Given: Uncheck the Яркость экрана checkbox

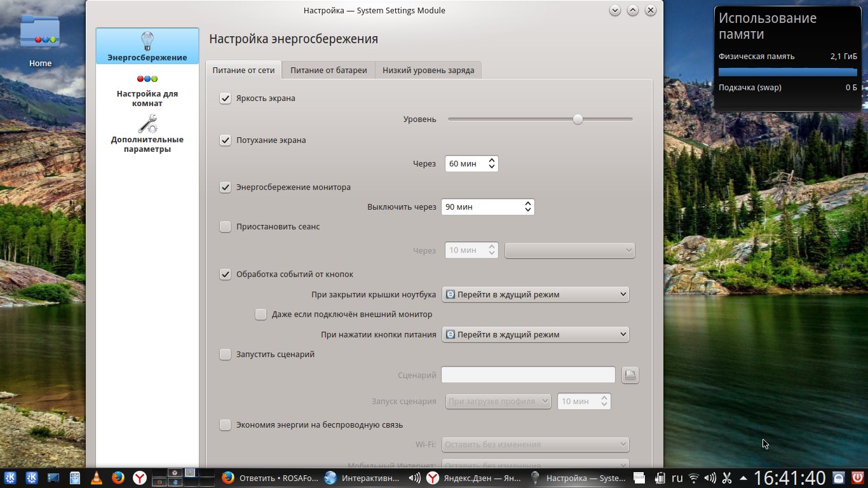Looking at the screenshot, I should pyautogui.click(x=225, y=98).
